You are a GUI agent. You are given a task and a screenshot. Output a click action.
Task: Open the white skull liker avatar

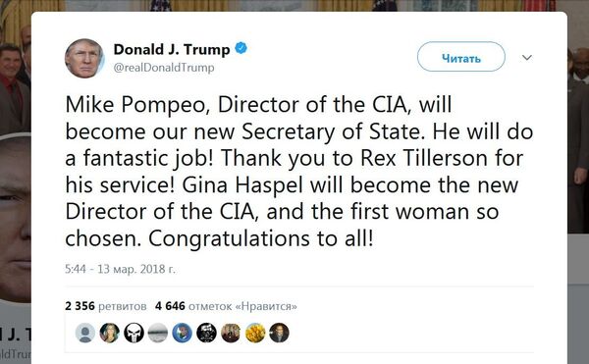pos(134,333)
